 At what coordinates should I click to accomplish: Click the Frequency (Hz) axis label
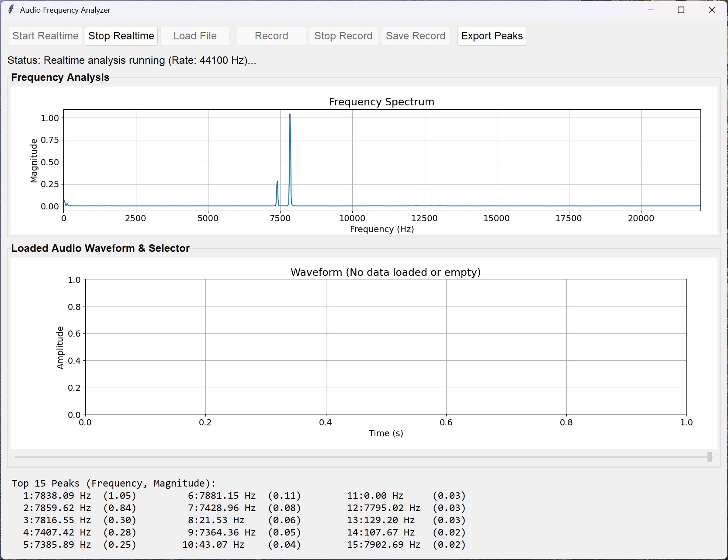tap(381, 229)
